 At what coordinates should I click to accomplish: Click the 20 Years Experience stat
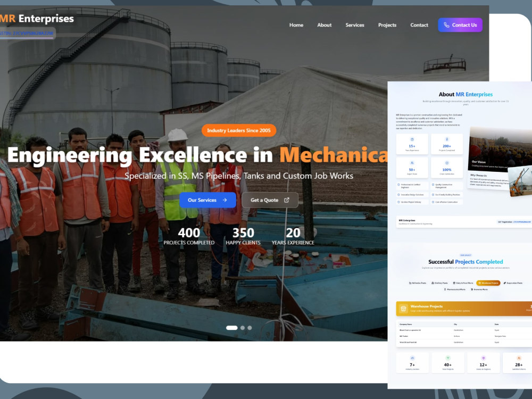(293, 236)
